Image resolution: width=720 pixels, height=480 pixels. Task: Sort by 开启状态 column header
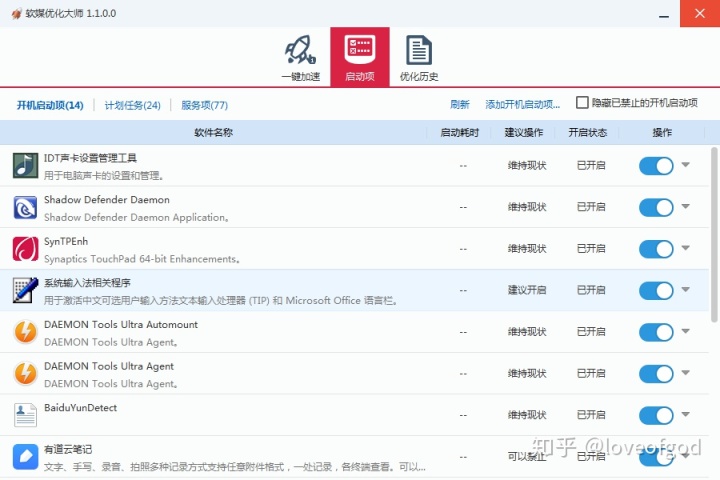[x=588, y=132]
